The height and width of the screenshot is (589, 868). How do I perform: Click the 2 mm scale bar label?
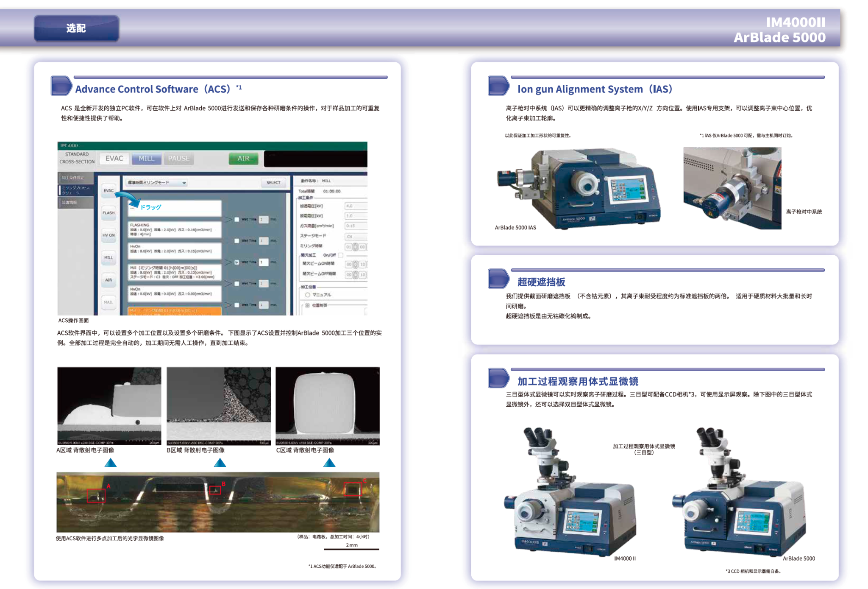[x=352, y=545]
